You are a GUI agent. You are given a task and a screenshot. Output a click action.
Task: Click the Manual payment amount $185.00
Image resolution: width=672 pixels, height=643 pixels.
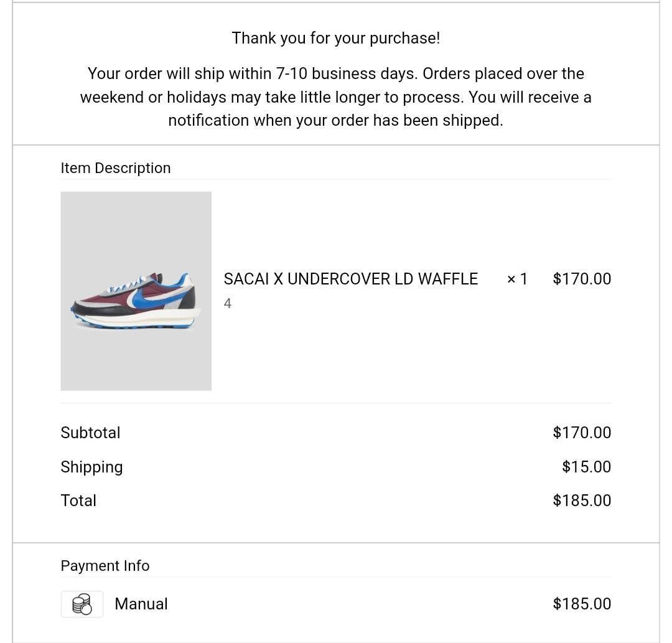[581, 604]
